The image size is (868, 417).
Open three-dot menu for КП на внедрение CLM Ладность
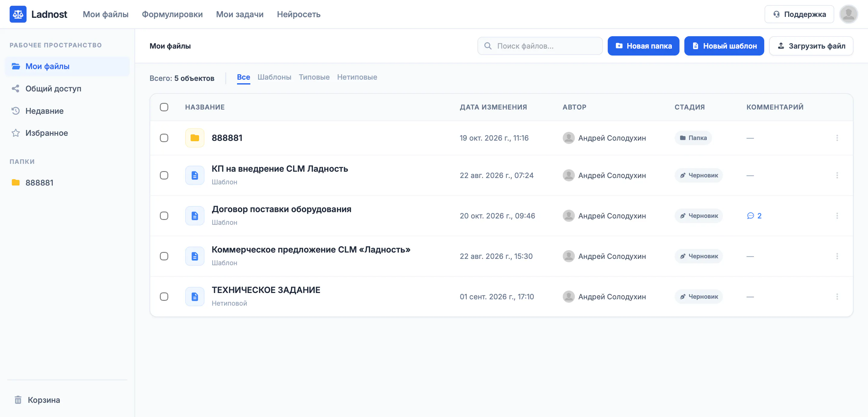(x=837, y=175)
